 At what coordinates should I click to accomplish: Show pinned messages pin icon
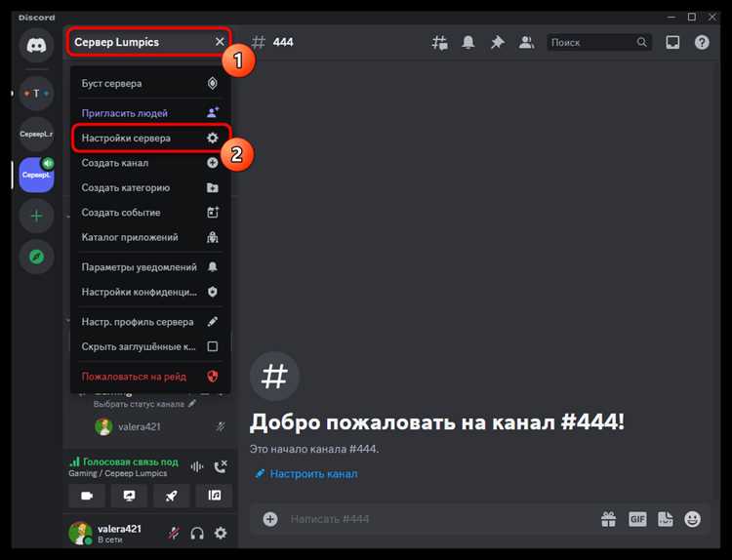click(x=497, y=43)
